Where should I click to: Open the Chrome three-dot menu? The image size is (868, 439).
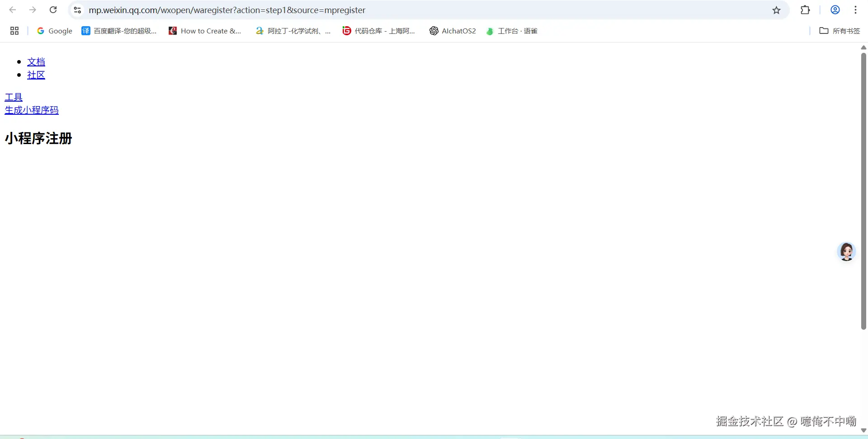[855, 10]
